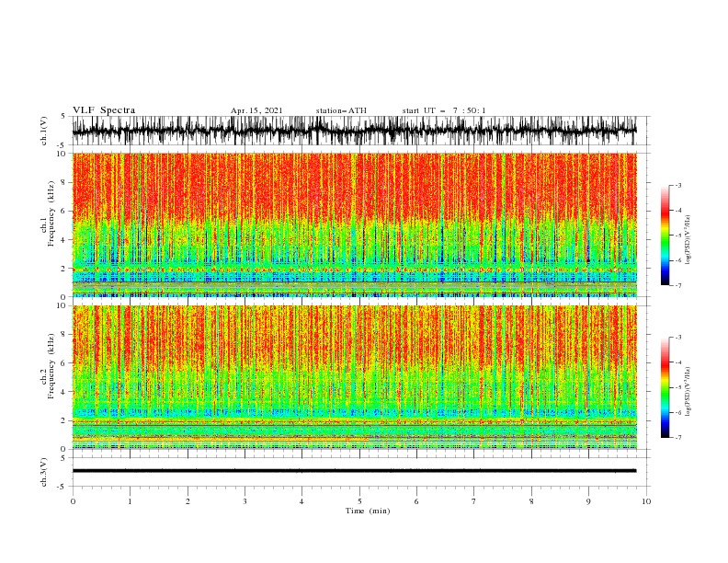
Task: Click the "Time (min)" axis label
Action: (368, 511)
